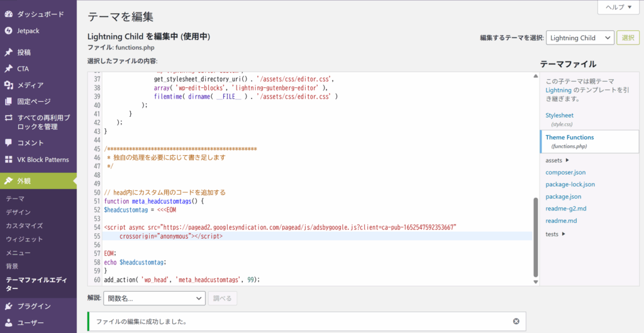644x333 pixels.
Task: Open the package.json file
Action: point(563,197)
